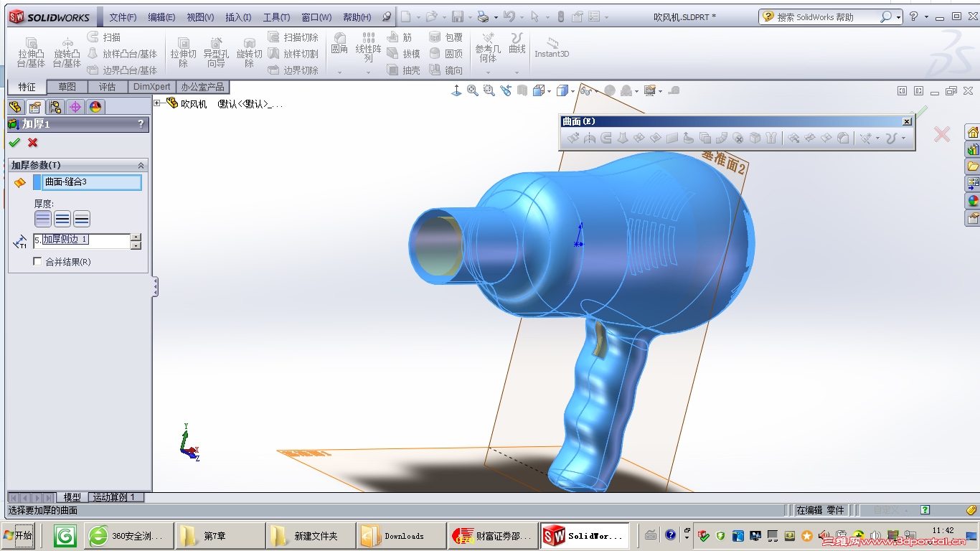Enable the 合并结果(R) checkbox
The width and height of the screenshot is (980, 551).
coord(38,262)
